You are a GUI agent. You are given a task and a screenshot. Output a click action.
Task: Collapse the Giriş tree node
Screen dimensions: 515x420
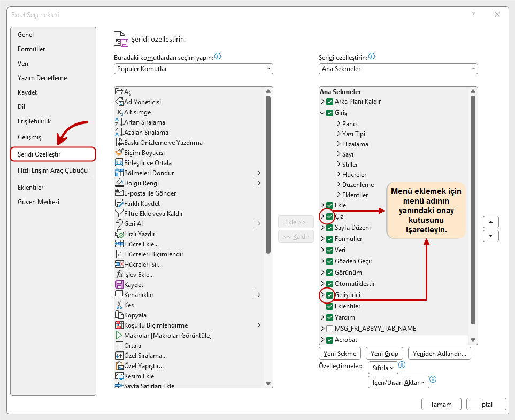click(x=322, y=113)
